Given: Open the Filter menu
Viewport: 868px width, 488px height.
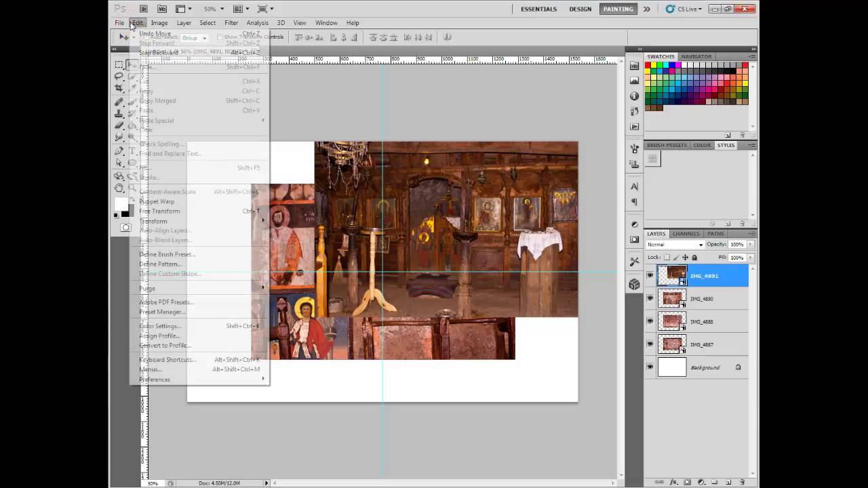Looking at the screenshot, I should [x=231, y=22].
